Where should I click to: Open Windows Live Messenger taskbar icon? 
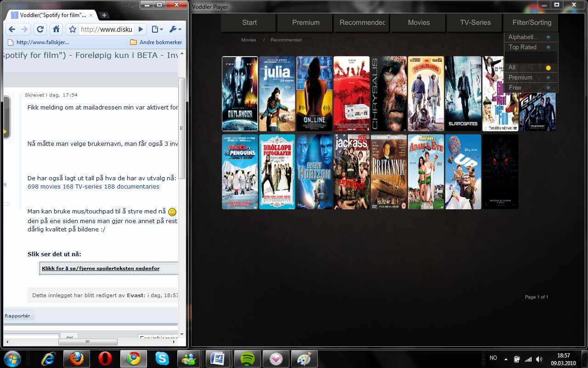[x=190, y=358]
